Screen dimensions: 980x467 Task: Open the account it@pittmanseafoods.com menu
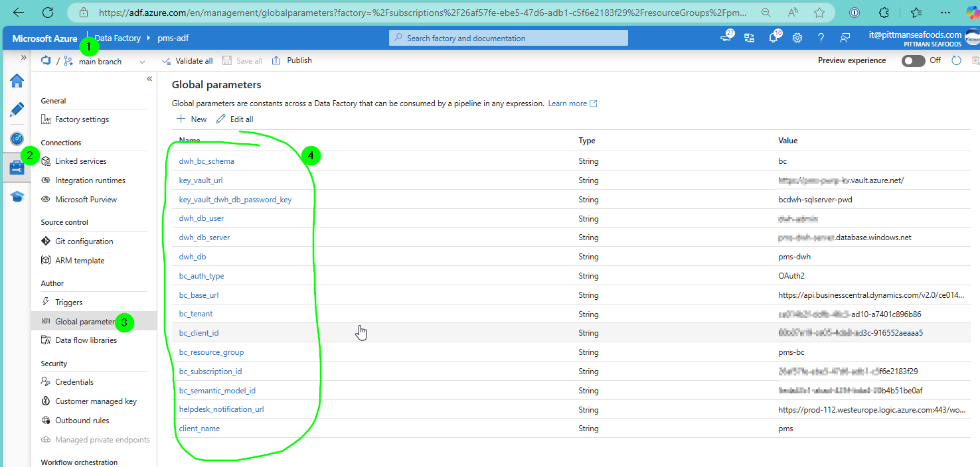tap(915, 38)
